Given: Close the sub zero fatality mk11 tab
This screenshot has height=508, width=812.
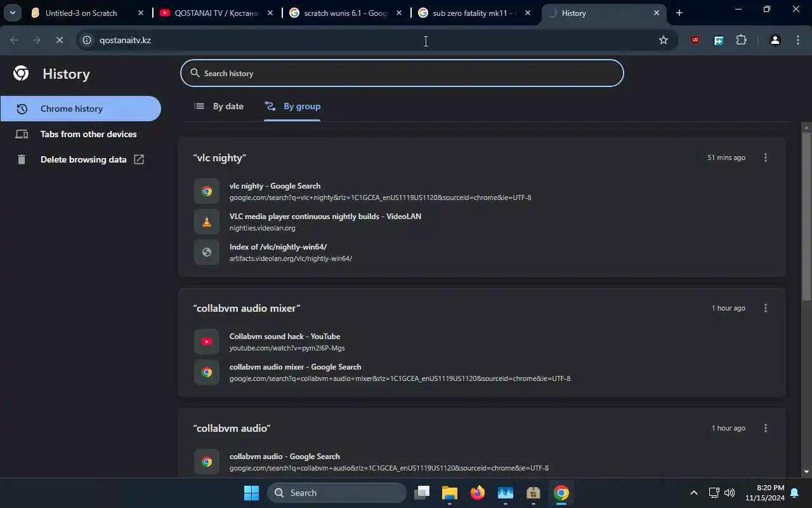Looking at the screenshot, I should tap(528, 13).
